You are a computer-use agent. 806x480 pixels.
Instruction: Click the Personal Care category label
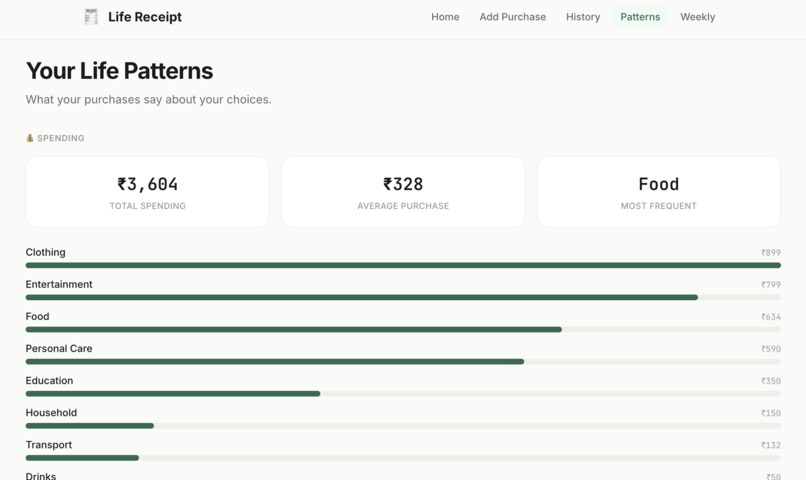[x=59, y=348]
